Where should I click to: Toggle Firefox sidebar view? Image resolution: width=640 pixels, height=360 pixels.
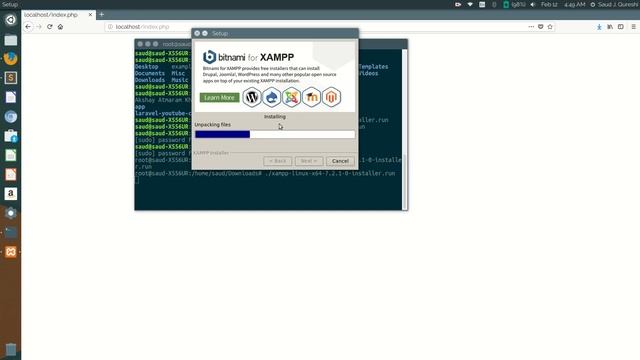pos(620,27)
